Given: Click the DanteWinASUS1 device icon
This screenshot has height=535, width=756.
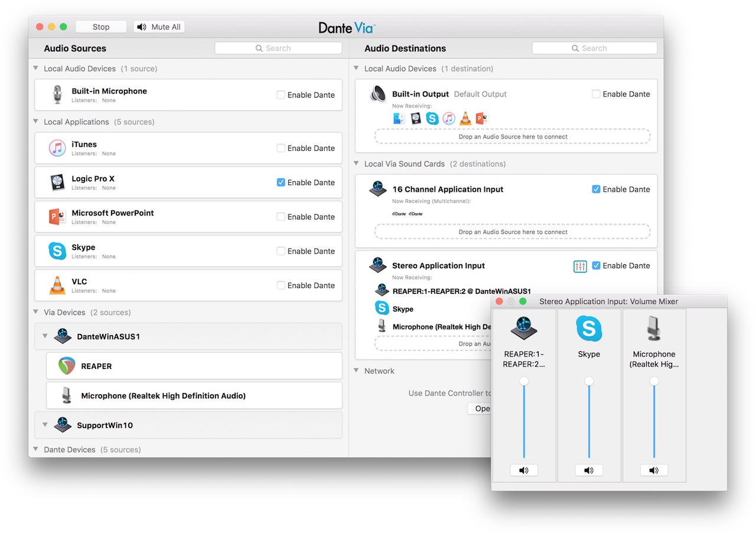Looking at the screenshot, I should click(x=63, y=336).
